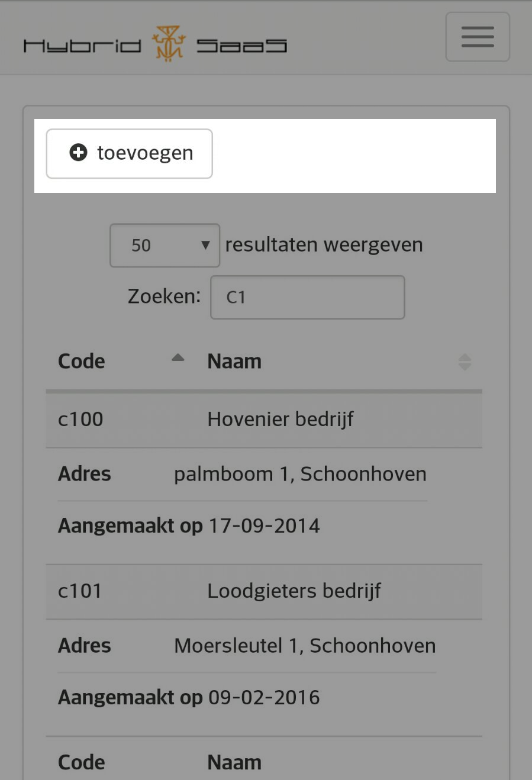The width and height of the screenshot is (532, 780).
Task: Select the c101 code cell
Action: 80,591
